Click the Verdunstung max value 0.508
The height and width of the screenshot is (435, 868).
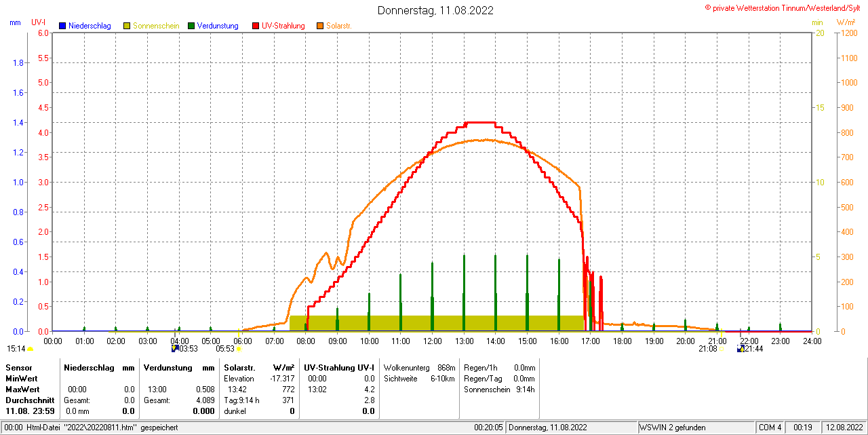[205, 389]
